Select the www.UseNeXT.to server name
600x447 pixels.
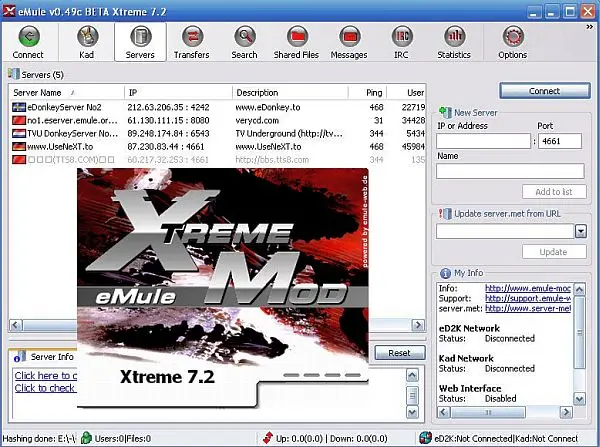(x=60, y=147)
